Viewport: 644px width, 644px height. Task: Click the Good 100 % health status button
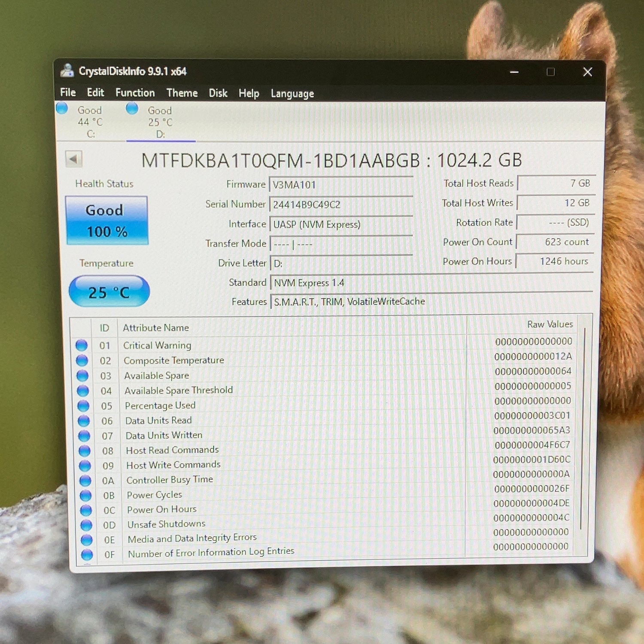107,221
